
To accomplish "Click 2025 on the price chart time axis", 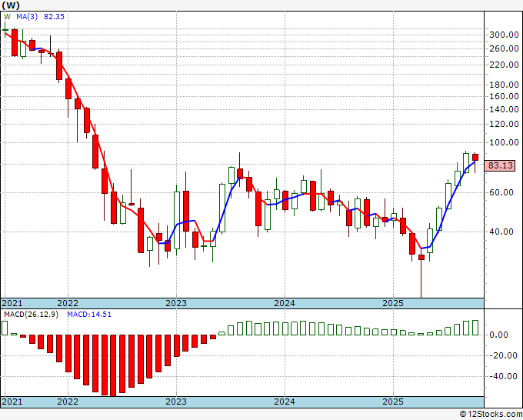I will pyautogui.click(x=393, y=303).
